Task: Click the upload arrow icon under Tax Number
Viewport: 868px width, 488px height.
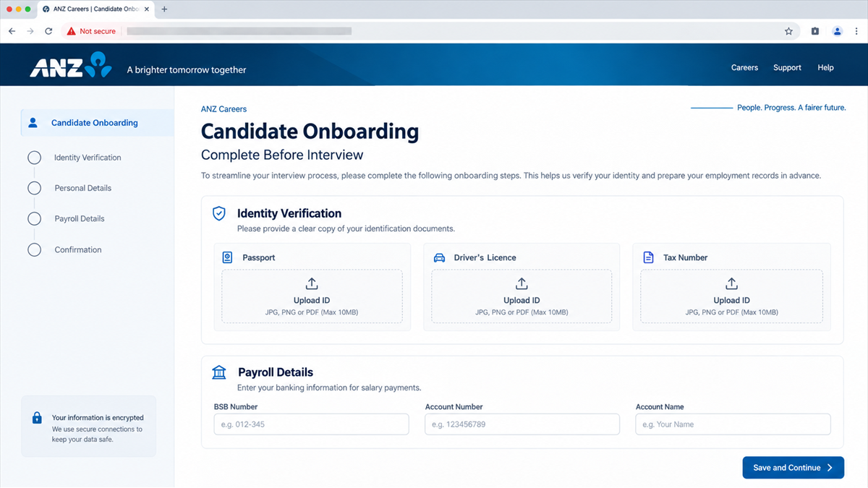Action: [x=731, y=283]
